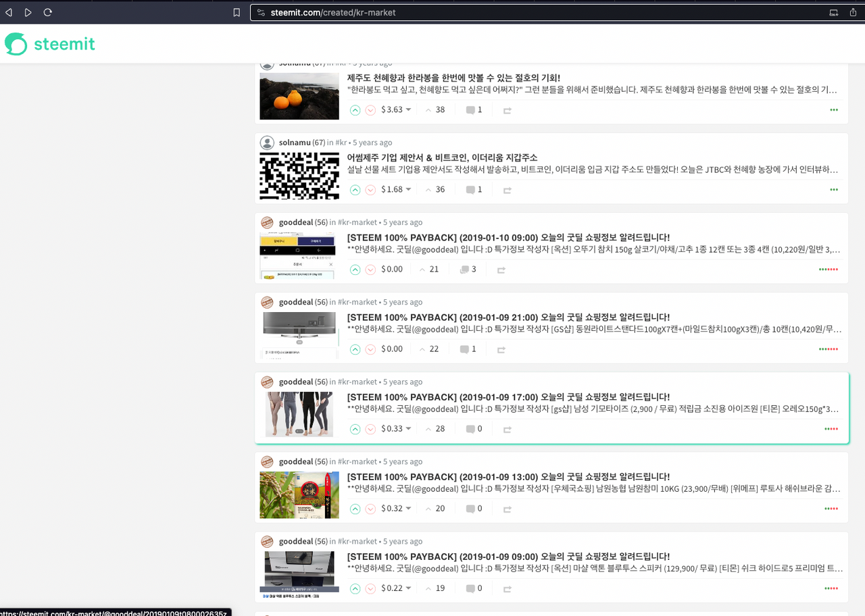Image resolution: width=865 pixels, height=616 pixels.
Task: Resteem the 어썸제주 기업 제안서 post
Action: coord(507,190)
